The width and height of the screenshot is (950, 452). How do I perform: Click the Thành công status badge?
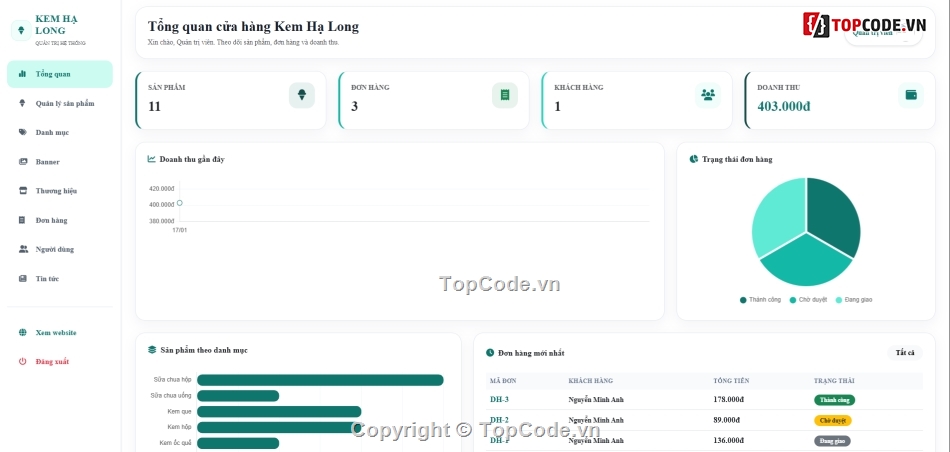click(834, 400)
